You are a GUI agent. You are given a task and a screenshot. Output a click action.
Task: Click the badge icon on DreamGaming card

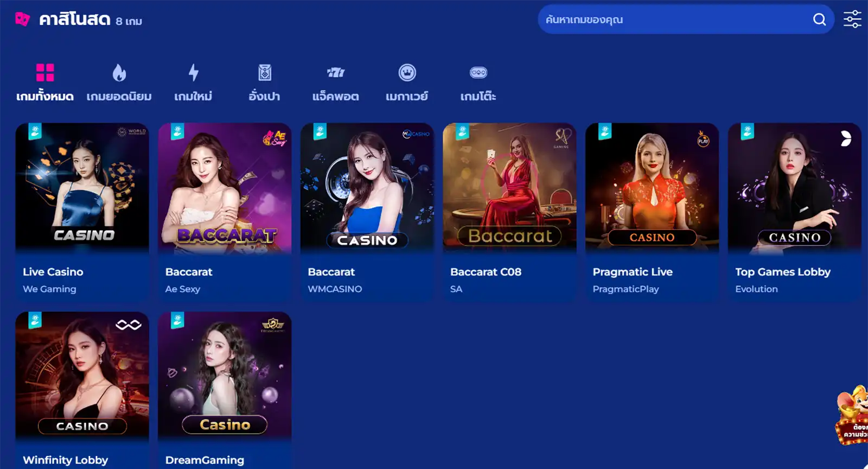click(x=177, y=320)
